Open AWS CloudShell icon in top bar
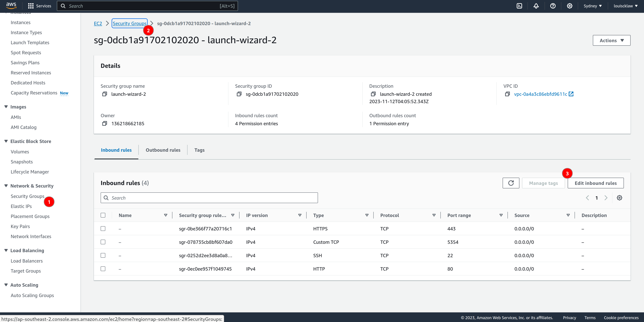 point(519,6)
